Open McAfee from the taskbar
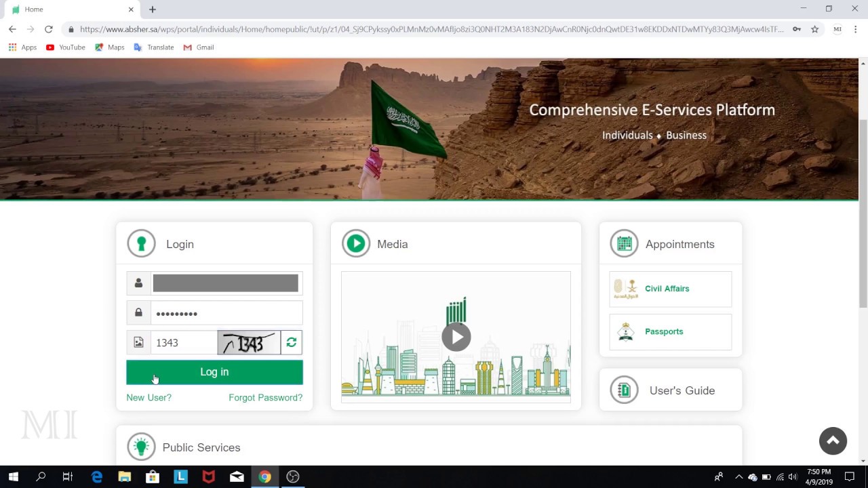868x488 pixels. [209, 476]
